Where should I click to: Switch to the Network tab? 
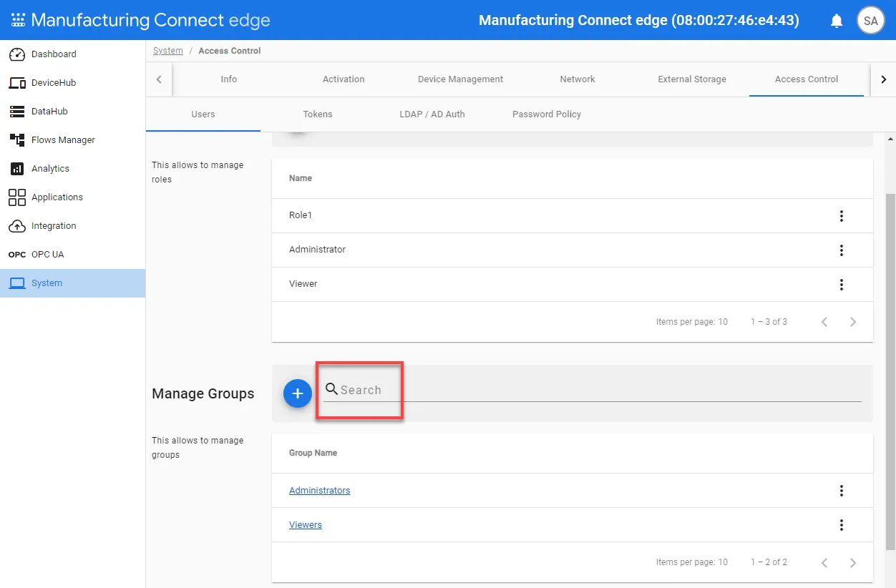tap(578, 79)
